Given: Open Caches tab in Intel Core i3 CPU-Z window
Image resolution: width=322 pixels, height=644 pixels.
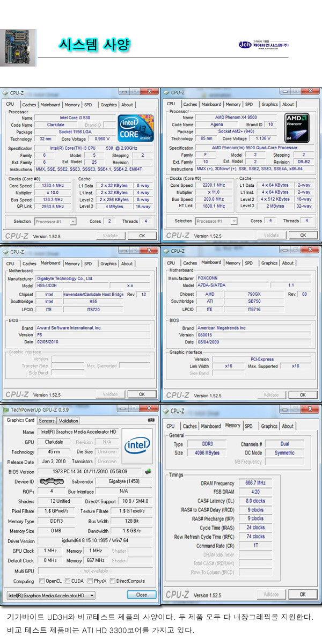Looking at the screenshot, I should tap(29, 105).
